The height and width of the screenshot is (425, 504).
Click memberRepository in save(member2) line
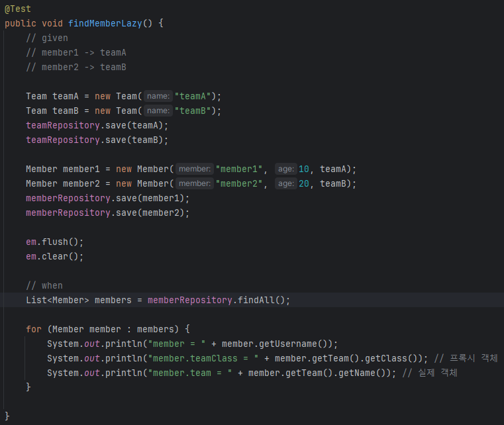68,212
